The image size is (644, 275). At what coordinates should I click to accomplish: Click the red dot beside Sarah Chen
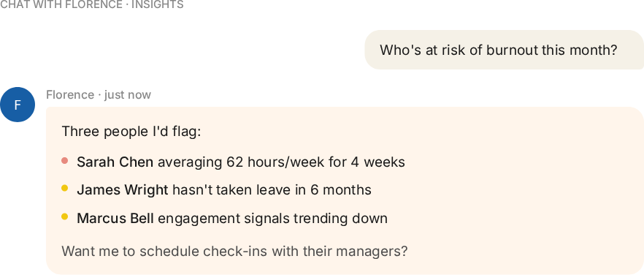64,161
